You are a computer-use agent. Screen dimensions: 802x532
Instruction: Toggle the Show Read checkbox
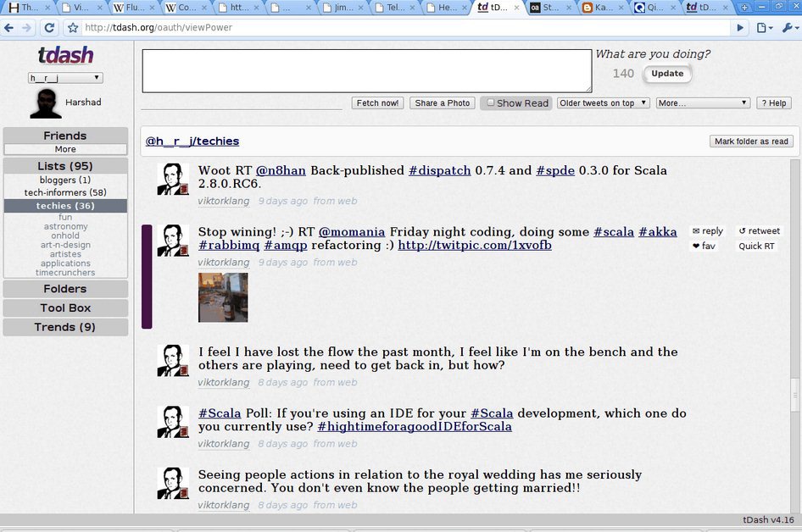point(491,103)
